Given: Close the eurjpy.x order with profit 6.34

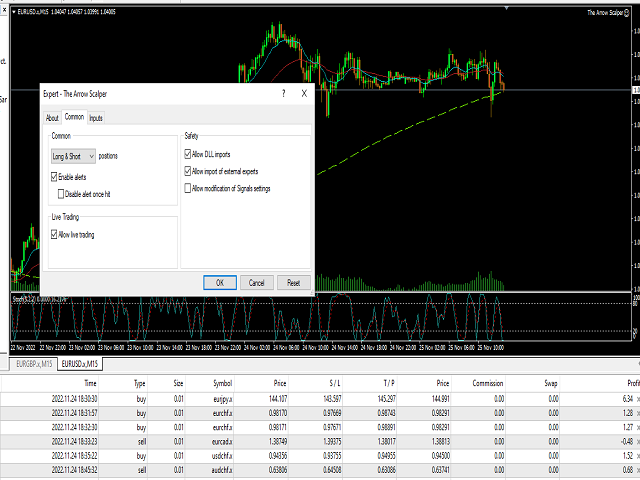Looking at the screenshot, I should 638,399.
